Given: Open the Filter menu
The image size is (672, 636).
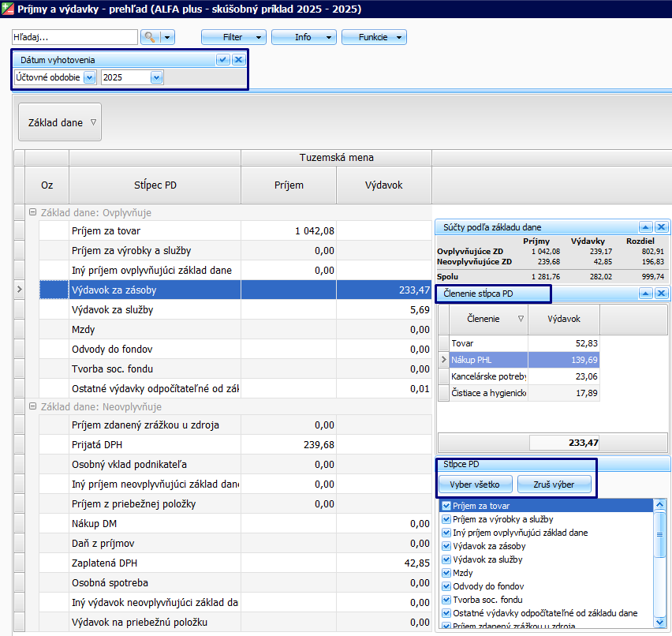Looking at the screenshot, I should point(233,37).
